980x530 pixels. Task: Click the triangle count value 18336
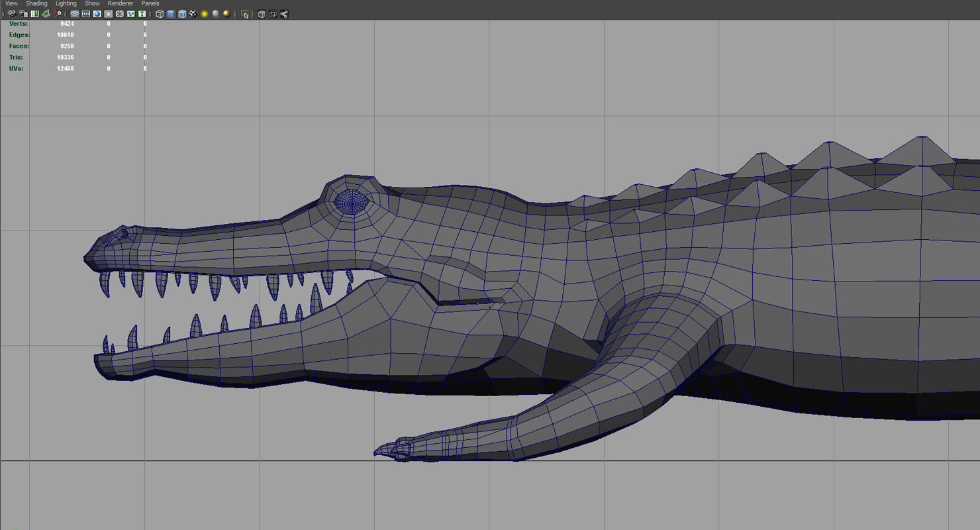[x=66, y=58]
